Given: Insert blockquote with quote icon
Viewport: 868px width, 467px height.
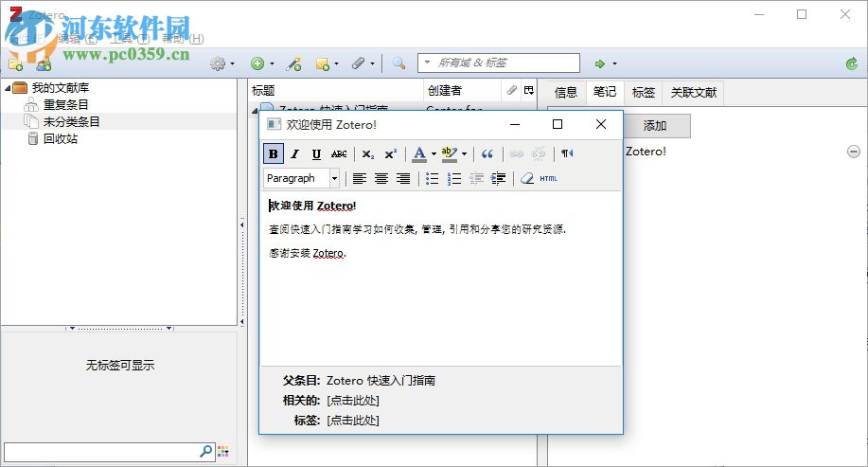Looking at the screenshot, I should pos(487,154).
